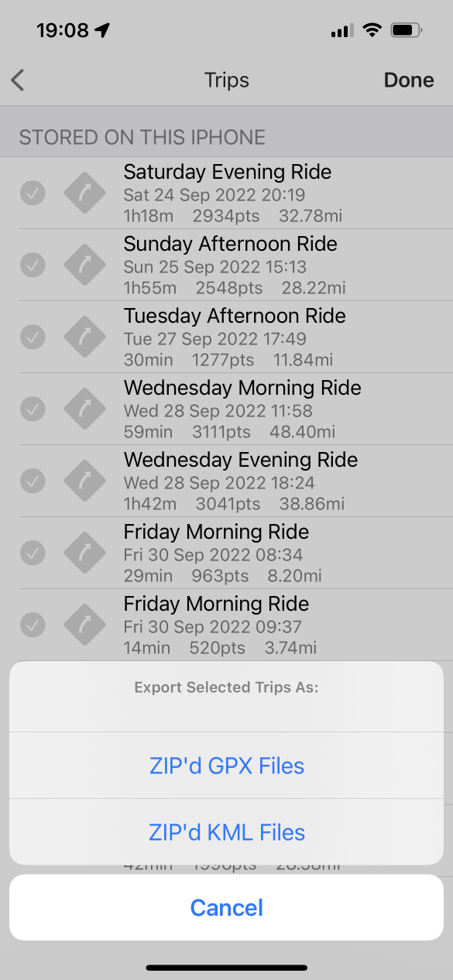This screenshot has height=980, width=453.
Task: Tap the turn icon beside Friday Morning Ride 08:34
Action: pos(84,553)
